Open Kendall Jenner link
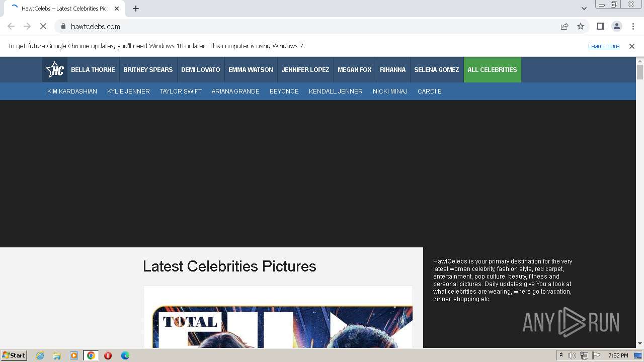The width and height of the screenshot is (644, 362). tap(336, 92)
